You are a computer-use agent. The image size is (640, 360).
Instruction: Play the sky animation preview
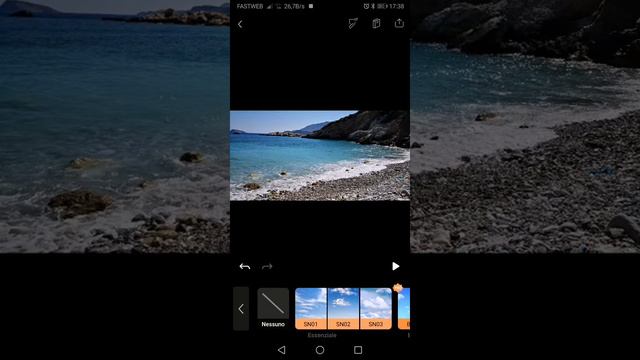point(396,266)
